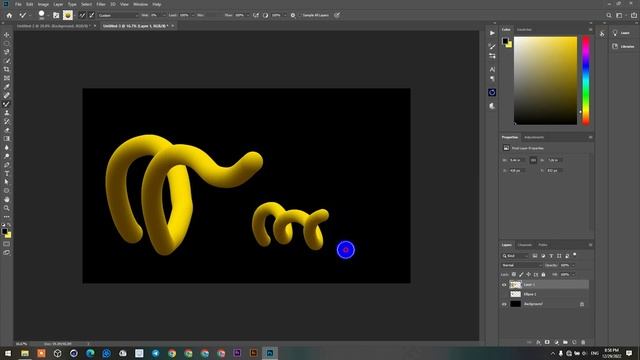Select the Horizontal Type tool
640x360 pixels.
pos(7,173)
